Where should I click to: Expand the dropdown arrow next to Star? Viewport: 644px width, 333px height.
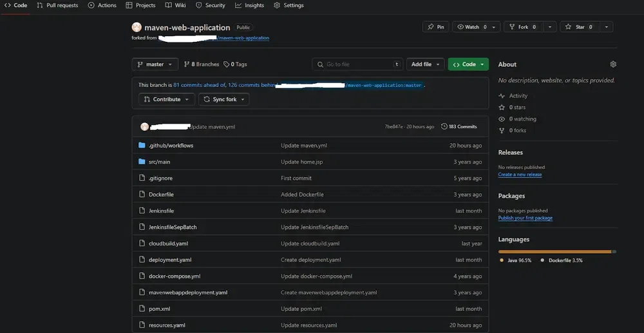click(606, 27)
